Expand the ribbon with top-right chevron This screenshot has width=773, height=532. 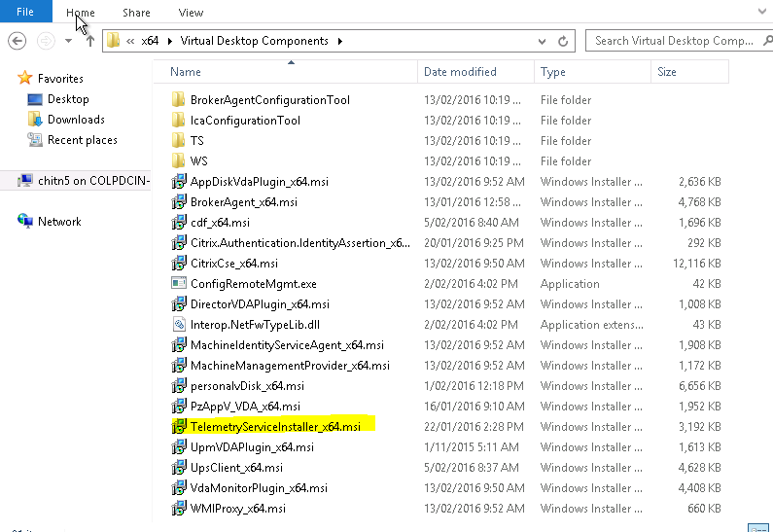tap(762, 12)
